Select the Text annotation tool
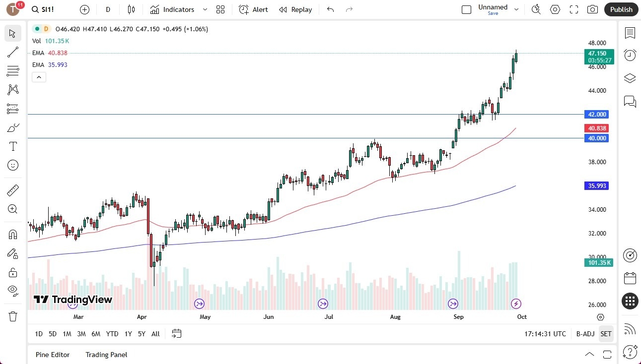Image resolution: width=641 pixels, height=364 pixels. [13, 146]
